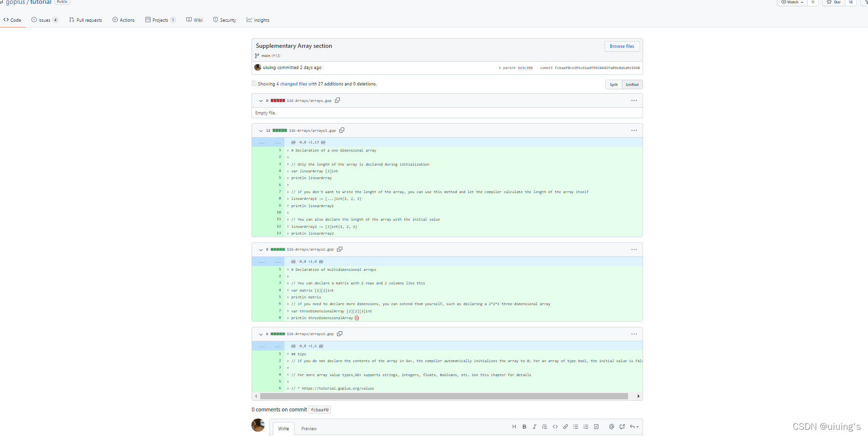Insert heading with the H toolbar icon

coord(514,427)
